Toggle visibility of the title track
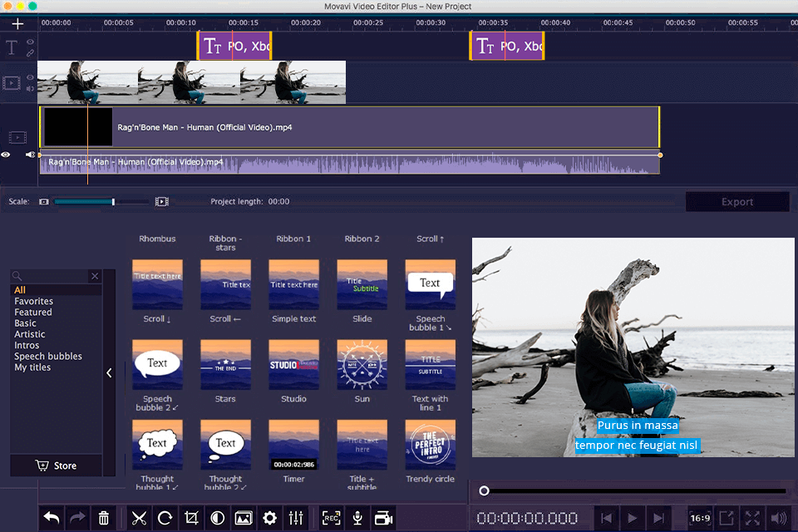The image size is (798, 532). 31,42
